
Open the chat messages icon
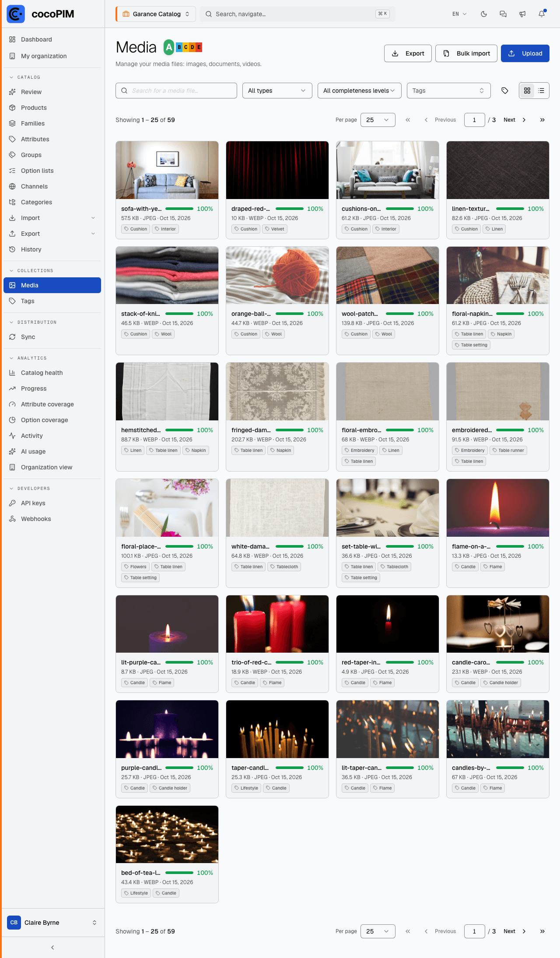pyautogui.click(x=503, y=14)
